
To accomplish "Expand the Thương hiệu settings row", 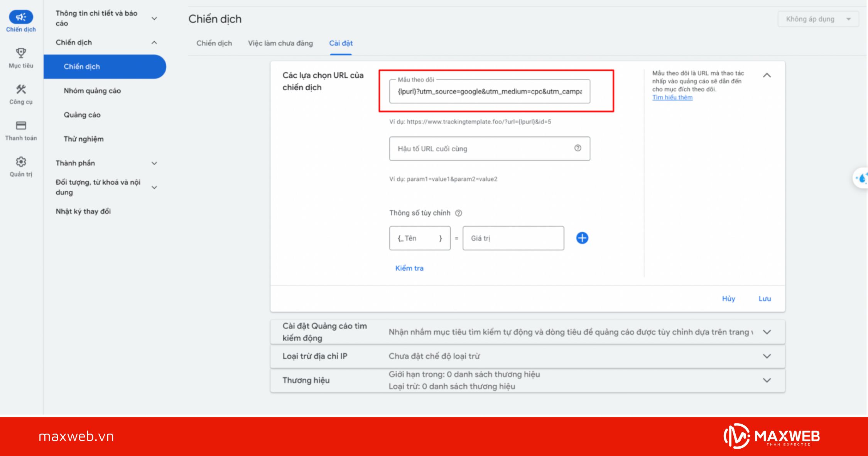I will 767,380.
